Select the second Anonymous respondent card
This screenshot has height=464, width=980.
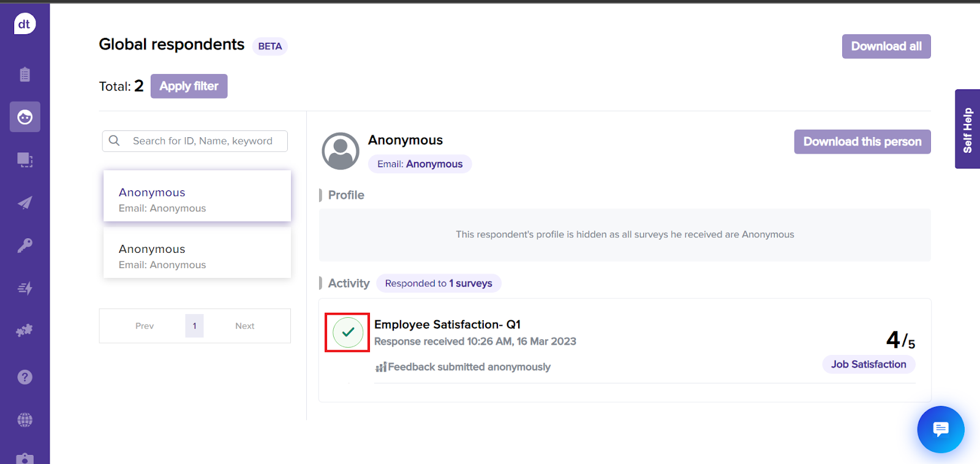[x=197, y=256]
